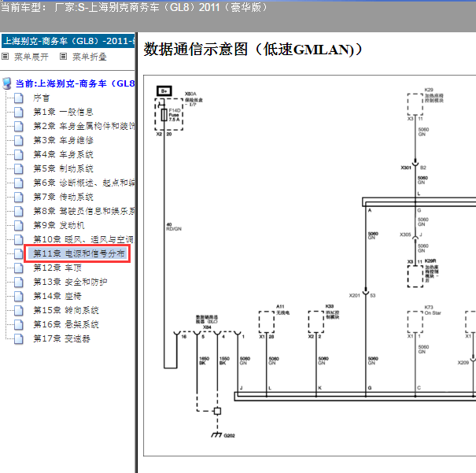Click the 菜单展开 expand-menu button
This screenshot has width=476, height=473.
[31, 57]
